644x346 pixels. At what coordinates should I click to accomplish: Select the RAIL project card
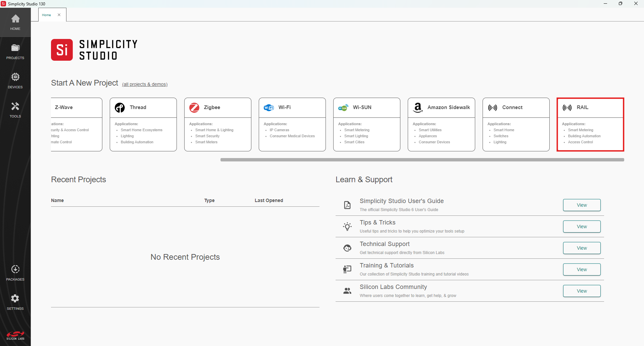pyautogui.click(x=590, y=124)
